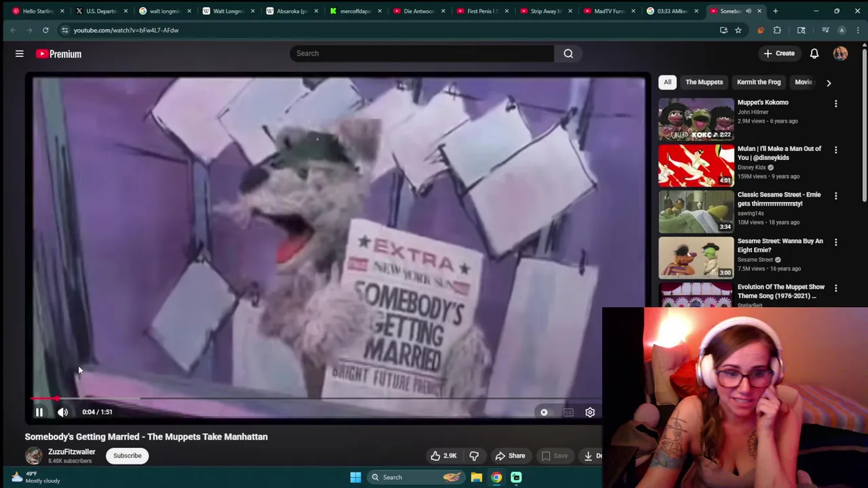Save video to a playlist
The height and width of the screenshot is (488, 868).
[x=554, y=455]
